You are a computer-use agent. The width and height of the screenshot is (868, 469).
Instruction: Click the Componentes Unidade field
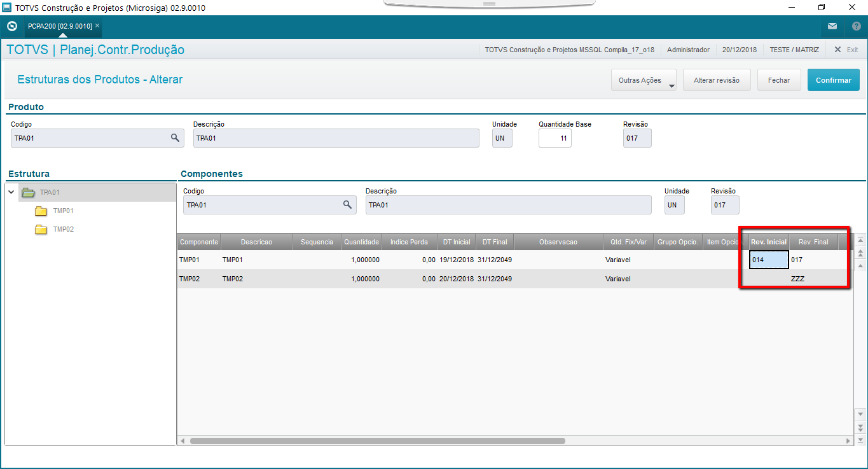click(675, 205)
